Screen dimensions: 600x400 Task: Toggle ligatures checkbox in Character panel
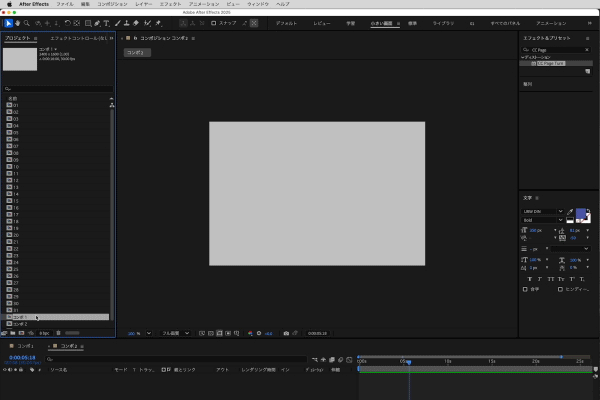(525, 289)
